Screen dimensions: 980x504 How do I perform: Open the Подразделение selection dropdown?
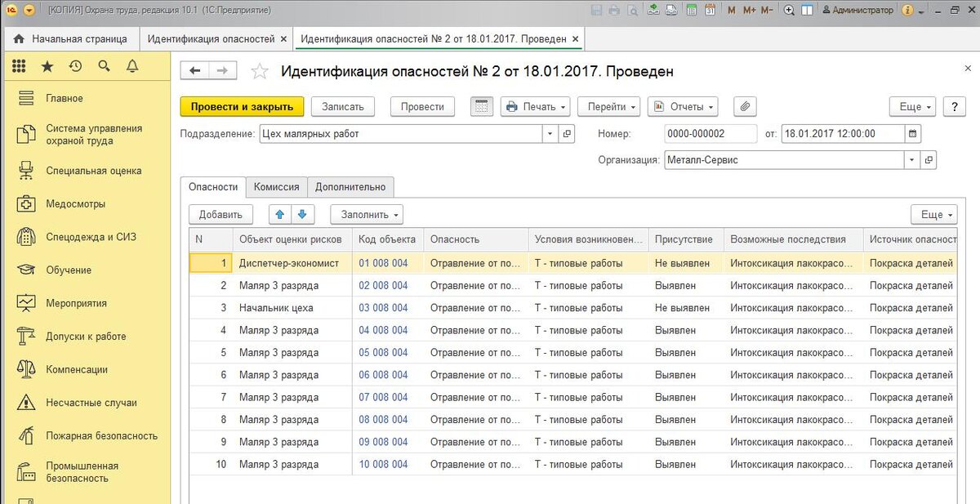(x=552, y=132)
